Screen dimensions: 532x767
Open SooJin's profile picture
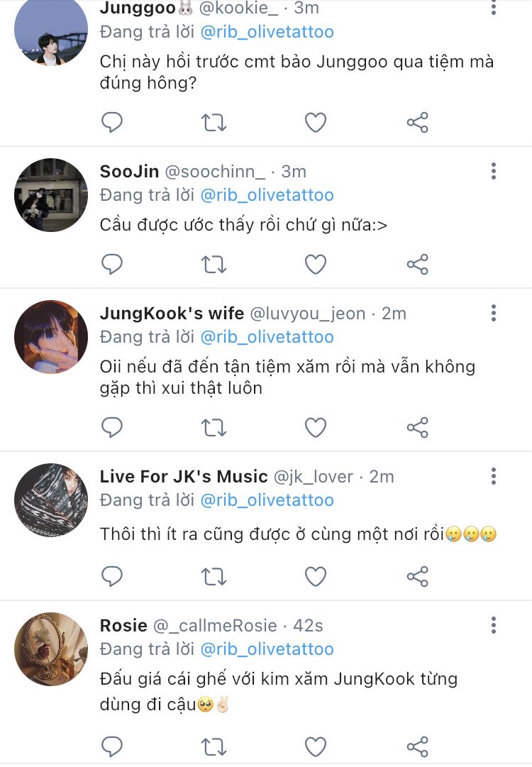point(51,195)
